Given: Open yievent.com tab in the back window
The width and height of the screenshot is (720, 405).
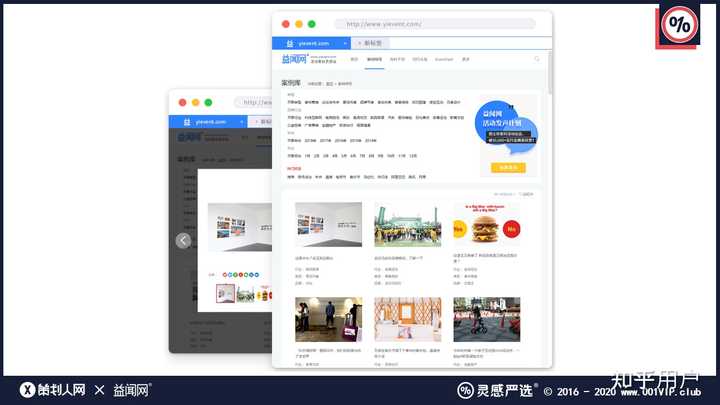Looking at the screenshot, I should pos(208,122).
